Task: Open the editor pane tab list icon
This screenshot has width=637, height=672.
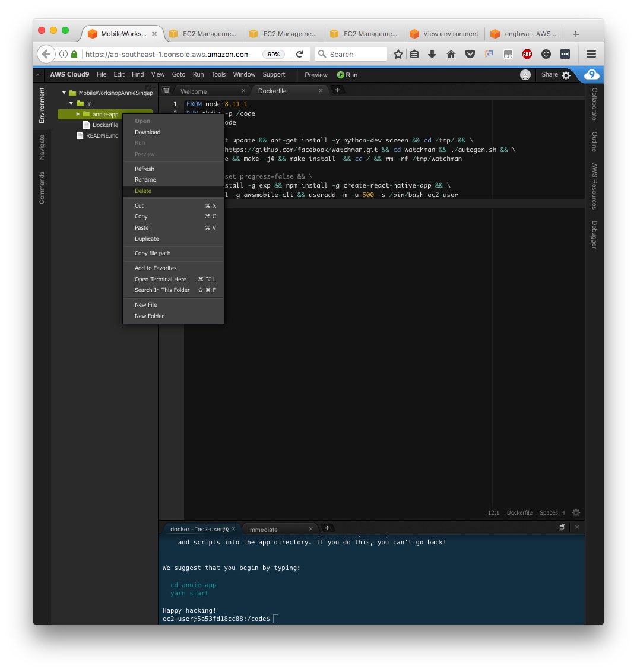Action: 166,90
